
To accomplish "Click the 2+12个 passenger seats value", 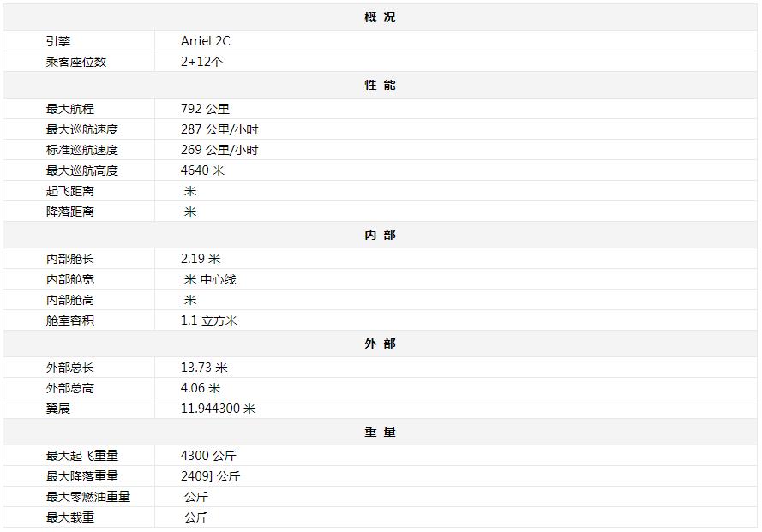I will click(201, 62).
